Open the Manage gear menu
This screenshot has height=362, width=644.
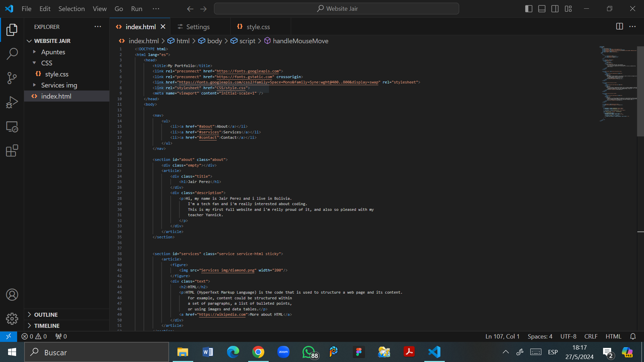coord(12,319)
